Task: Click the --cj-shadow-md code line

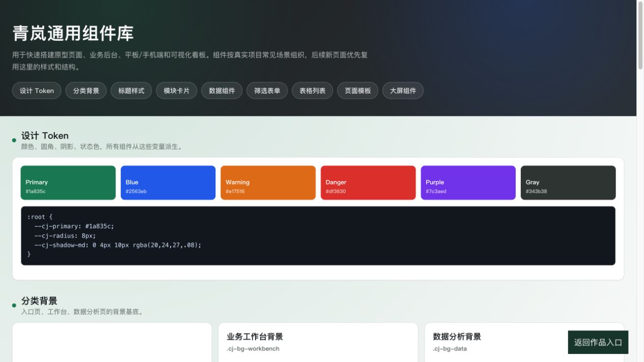Action: pos(118,245)
